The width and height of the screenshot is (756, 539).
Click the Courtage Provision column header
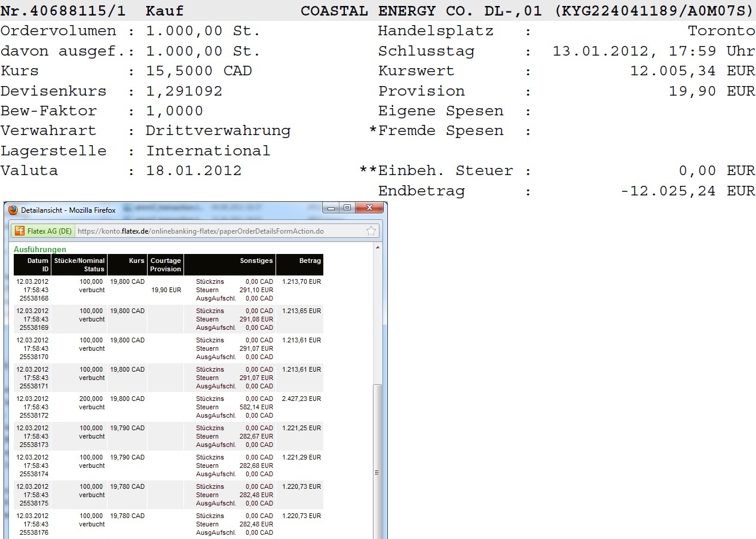[x=166, y=265]
